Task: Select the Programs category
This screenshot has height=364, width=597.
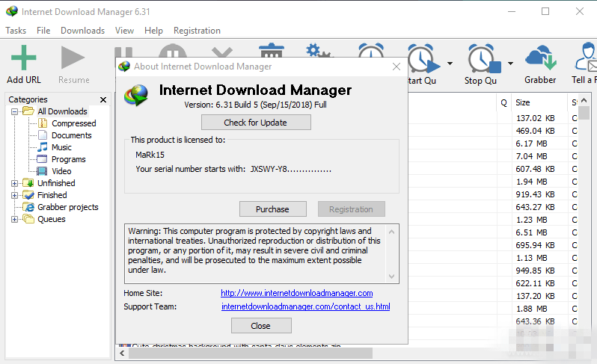Action: click(69, 159)
